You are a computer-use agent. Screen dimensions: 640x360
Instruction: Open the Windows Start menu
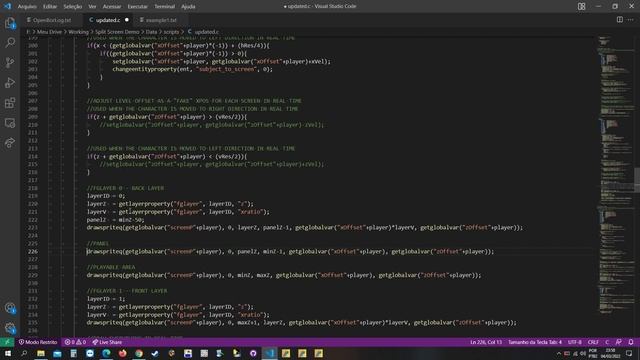coord(8,353)
